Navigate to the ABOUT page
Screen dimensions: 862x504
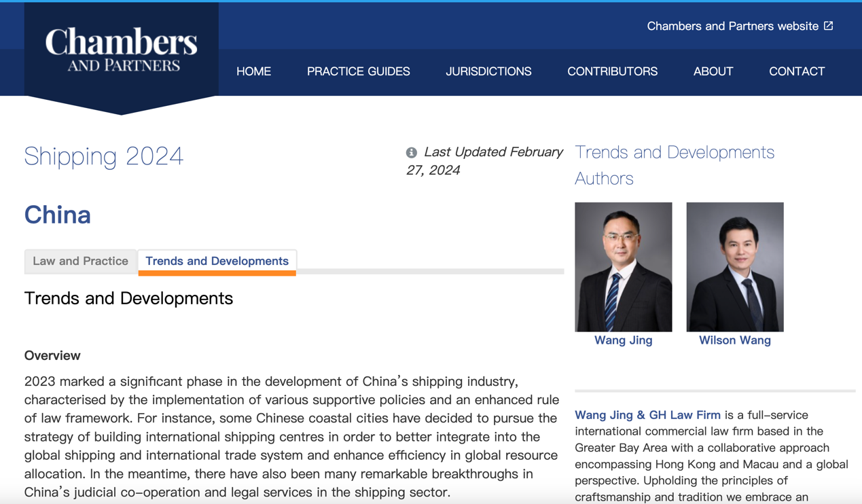pyautogui.click(x=713, y=71)
